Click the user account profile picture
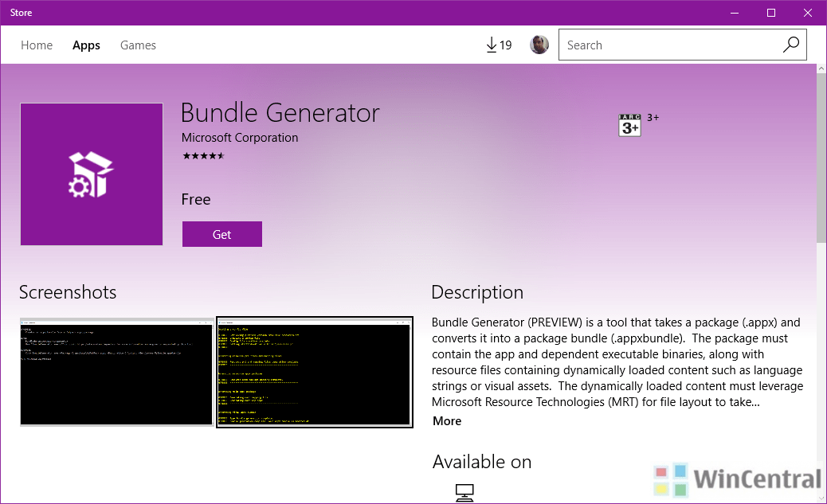 [539, 45]
